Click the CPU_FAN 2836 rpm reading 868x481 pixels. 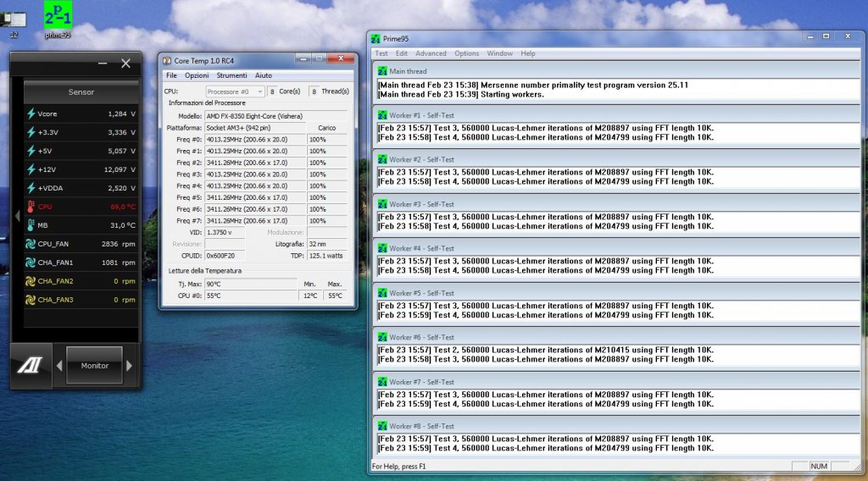click(x=119, y=244)
